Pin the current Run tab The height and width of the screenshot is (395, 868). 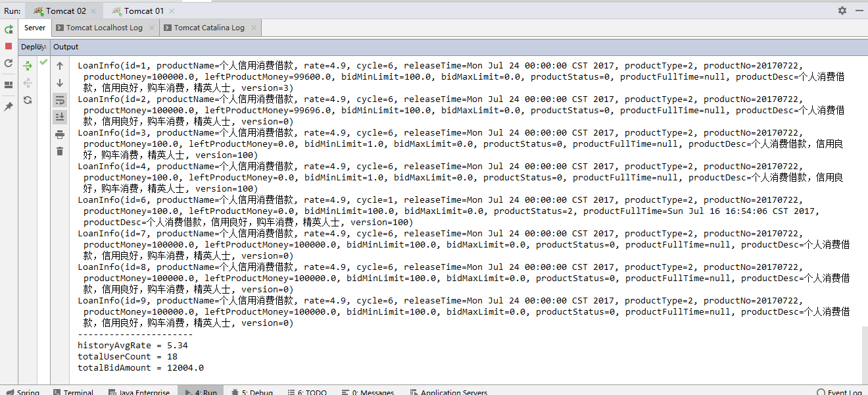click(9, 107)
